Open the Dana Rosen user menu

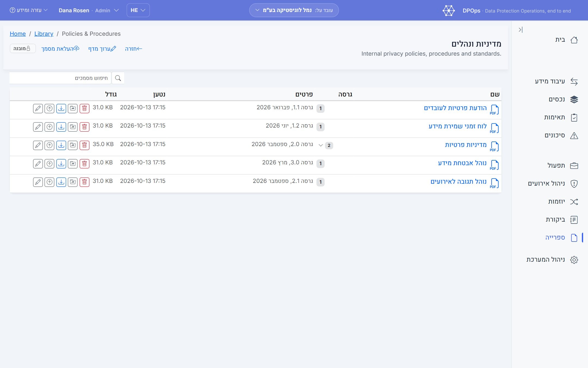click(89, 10)
